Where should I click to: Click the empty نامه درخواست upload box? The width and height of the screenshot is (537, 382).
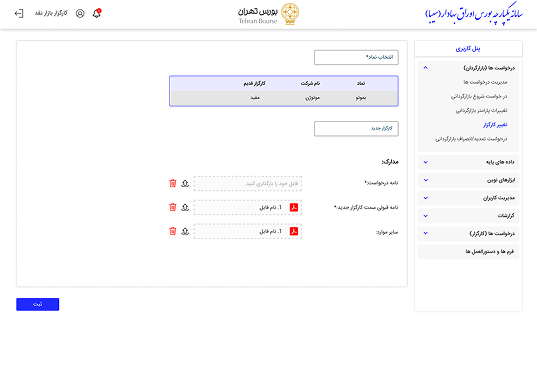(x=248, y=184)
